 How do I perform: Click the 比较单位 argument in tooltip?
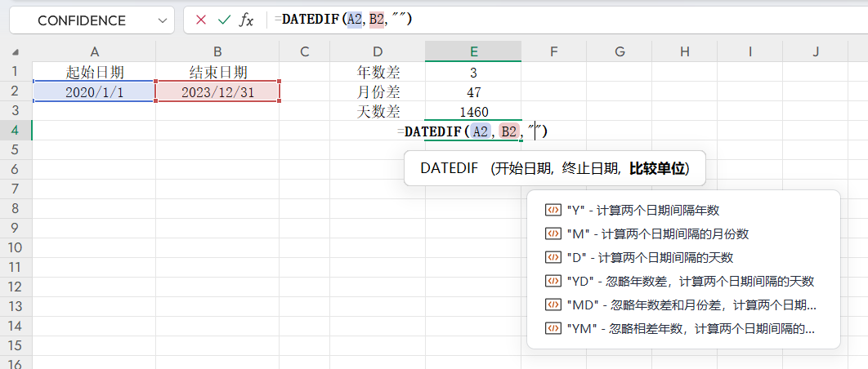pyautogui.click(x=658, y=168)
